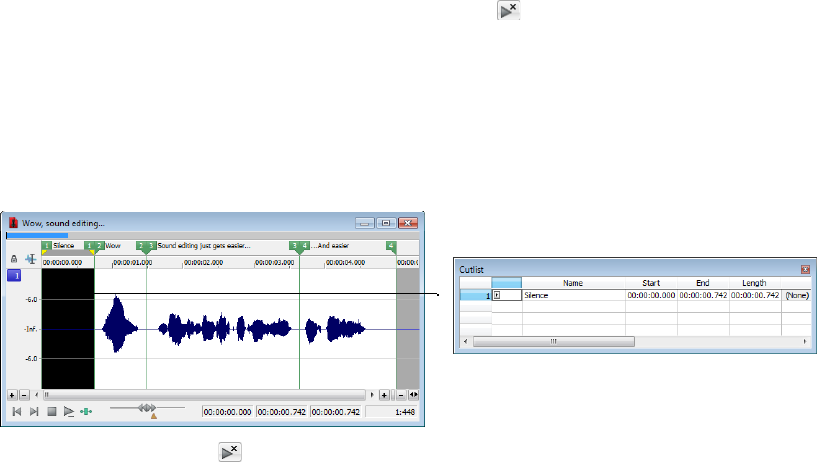Click the waveform horizontal scrollbar
This screenshot has height=462, width=817.
click(200, 395)
